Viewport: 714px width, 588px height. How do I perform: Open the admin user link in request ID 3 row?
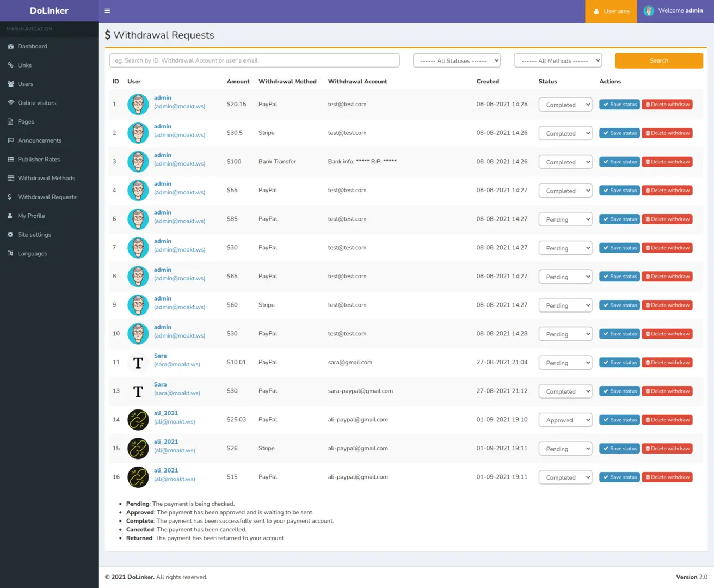pos(163,155)
